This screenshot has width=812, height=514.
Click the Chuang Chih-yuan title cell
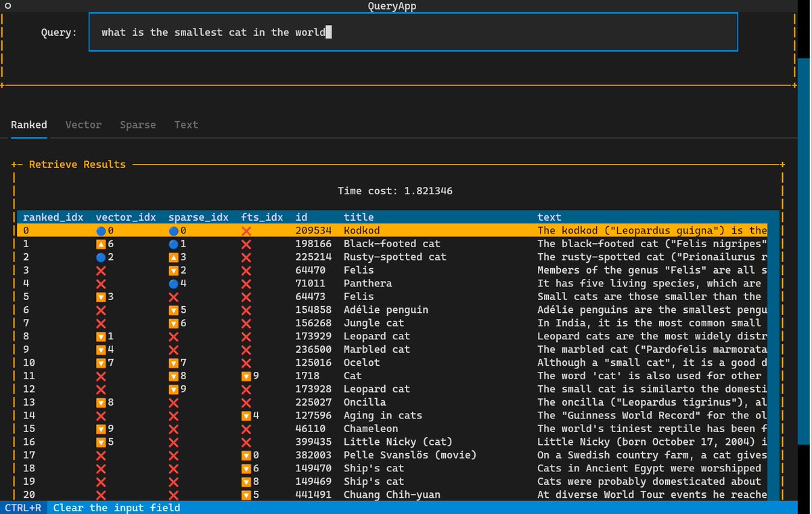392,494
